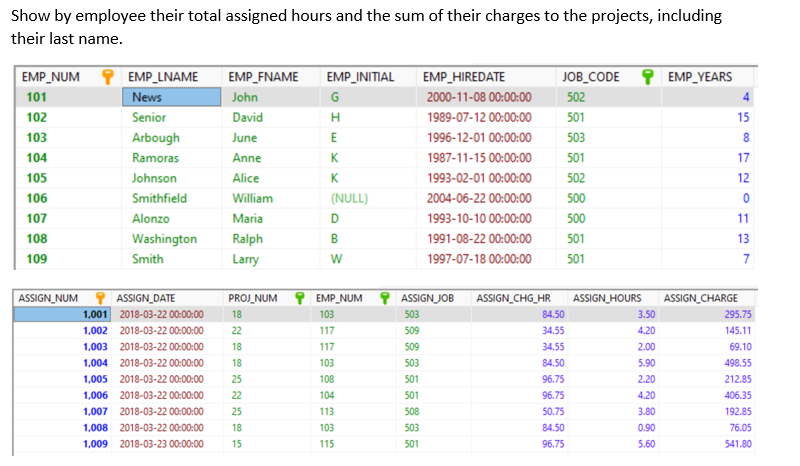Click assignment charge 295.75 cell

click(707, 314)
